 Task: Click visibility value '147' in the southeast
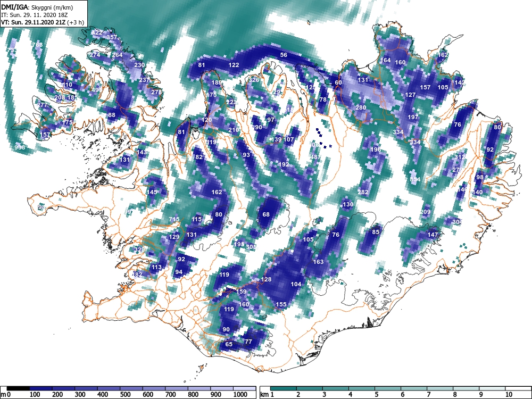(x=433, y=235)
